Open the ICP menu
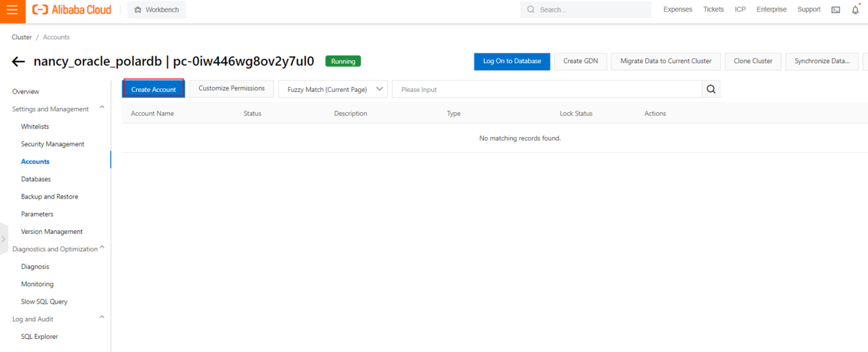Viewport: 868px width, 352px height. click(x=740, y=10)
